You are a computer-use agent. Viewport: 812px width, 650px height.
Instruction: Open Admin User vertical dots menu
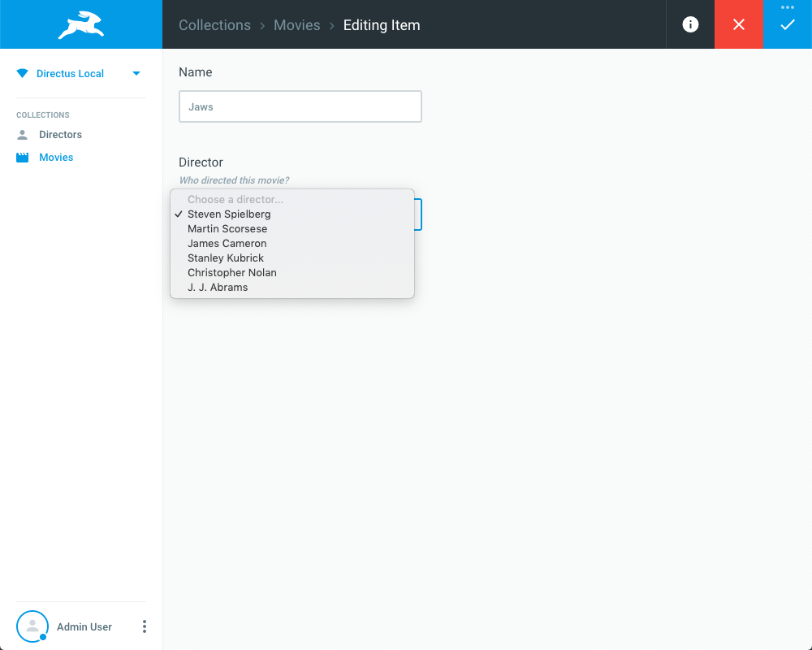145,626
